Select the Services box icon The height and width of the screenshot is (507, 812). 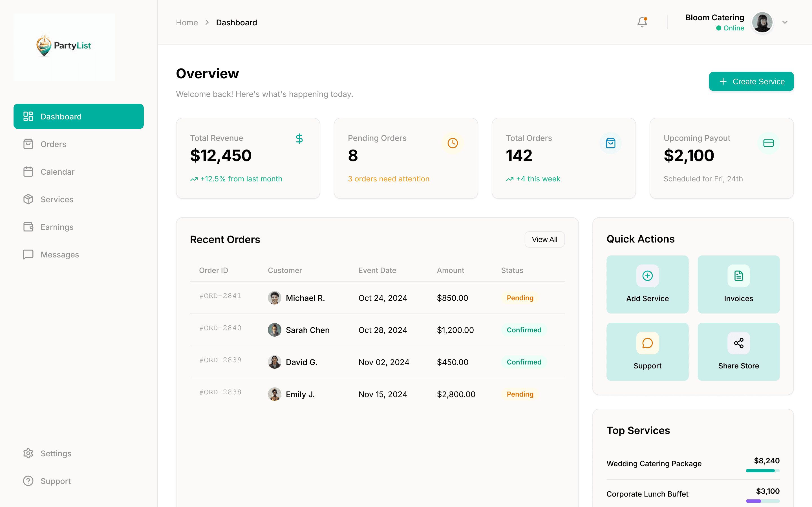[x=28, y=199]
